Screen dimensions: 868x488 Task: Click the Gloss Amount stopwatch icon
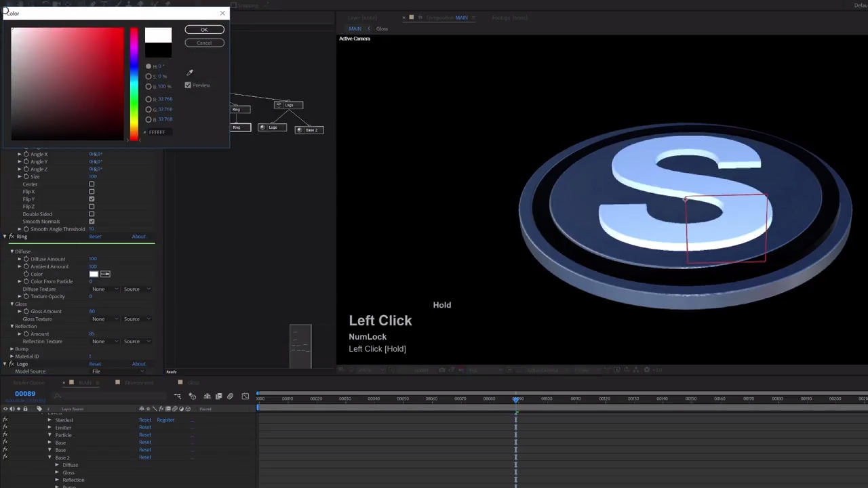(26, 311)
